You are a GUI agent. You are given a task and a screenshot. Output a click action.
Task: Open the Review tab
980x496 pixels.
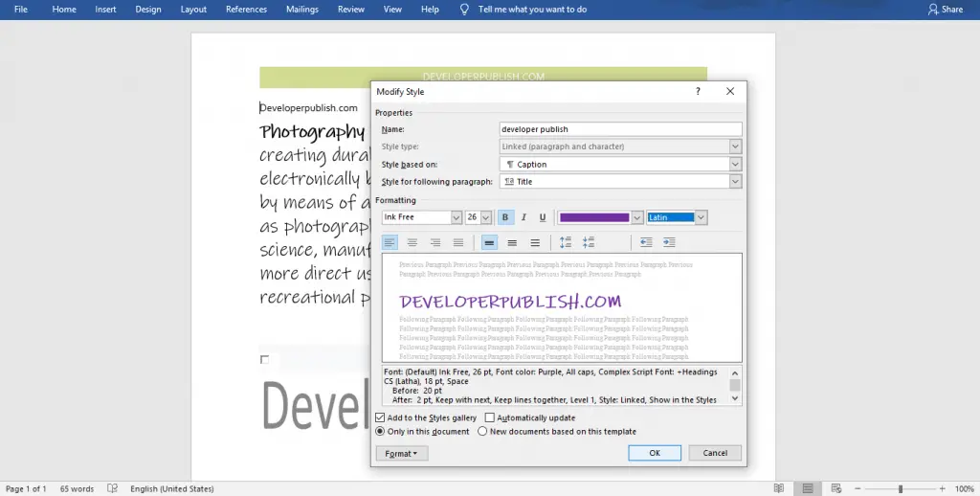tap(351, 10)
